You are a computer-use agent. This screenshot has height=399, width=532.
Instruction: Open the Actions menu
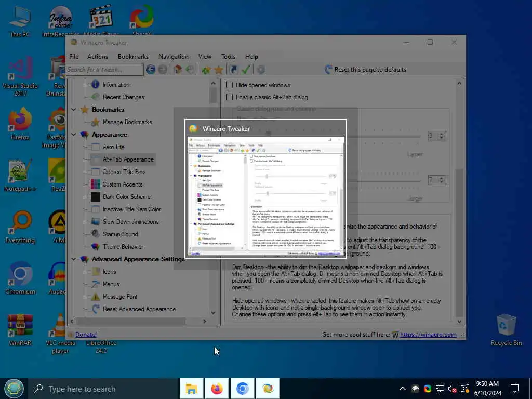(x=98, y=57)
